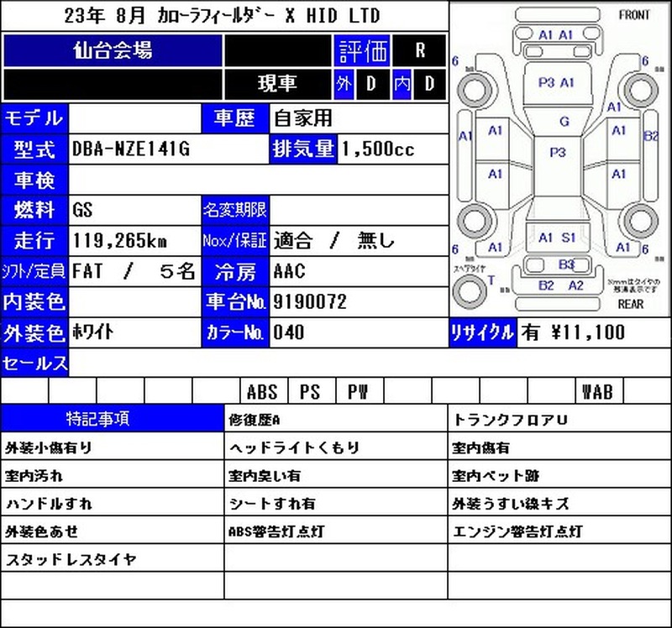Click the rear-left wheel in the car diagram

click(475, 222)
